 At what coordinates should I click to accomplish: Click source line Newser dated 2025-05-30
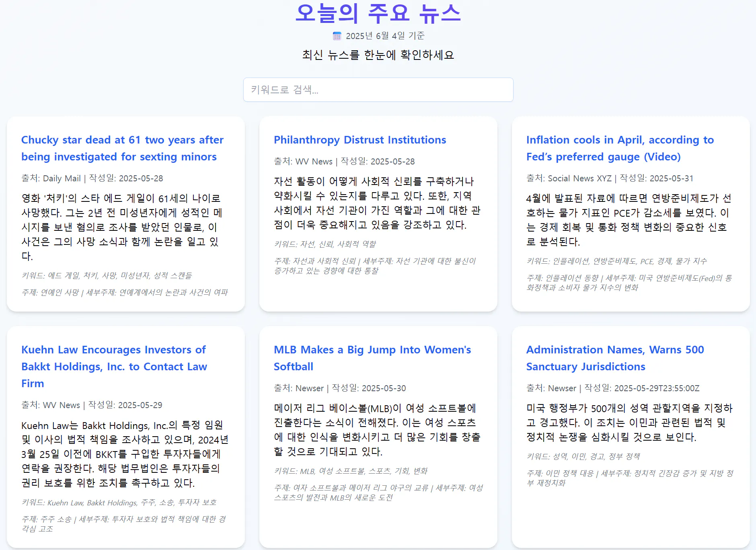340,388
